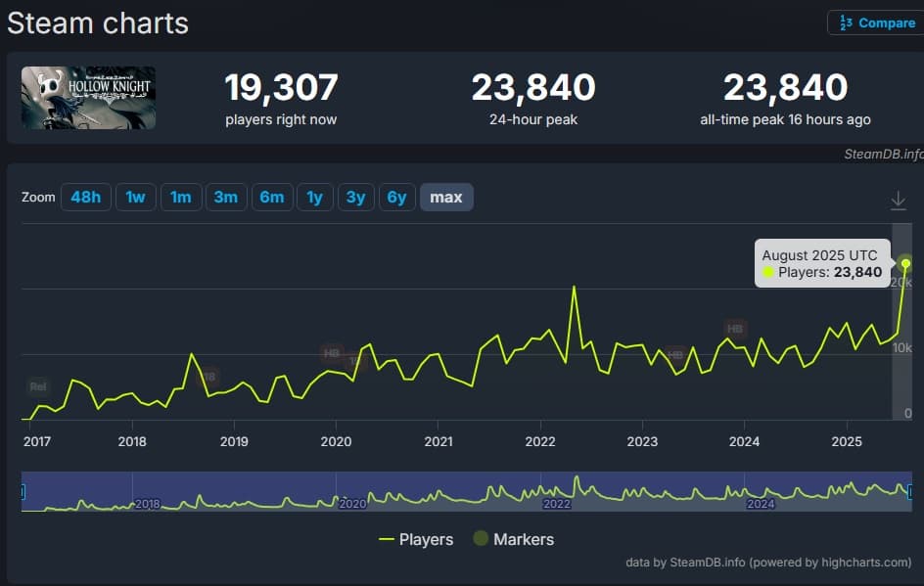Image resolution: width=924 pixels, height=586 pixels.
Task: Click the Rel release marker on the chart
Action: click(x=38, y=386)
